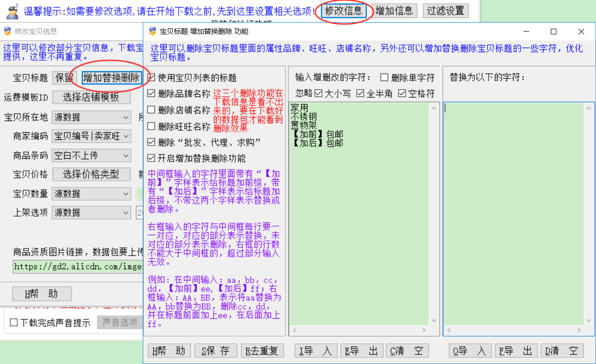This screenshot has height=364, width=596.
Task: Expand the 宝贝所在地 dropdown
Action: 126,117
